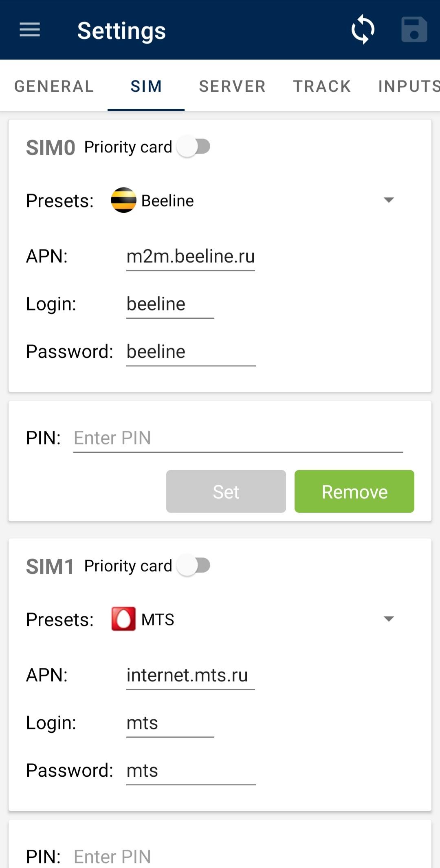Focus the SIM0 Enter PIN field

pos(238,438)
